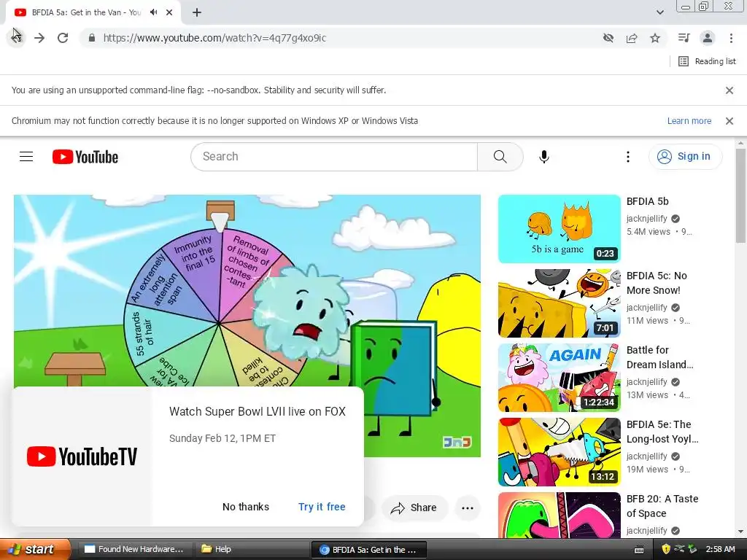The height and width of the screenshot is (560, 747).
Task: Open BFDIA 5c: No More Snow! title
Action: click(x=657, y=283)
